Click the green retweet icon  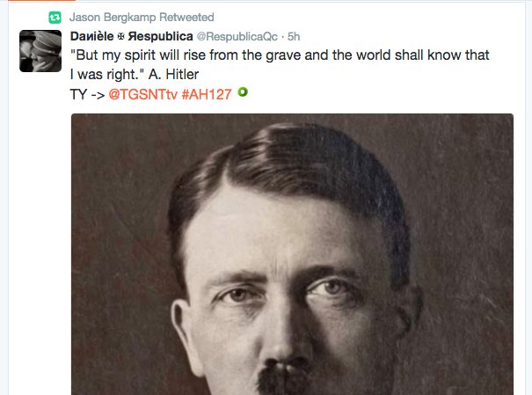55,18
